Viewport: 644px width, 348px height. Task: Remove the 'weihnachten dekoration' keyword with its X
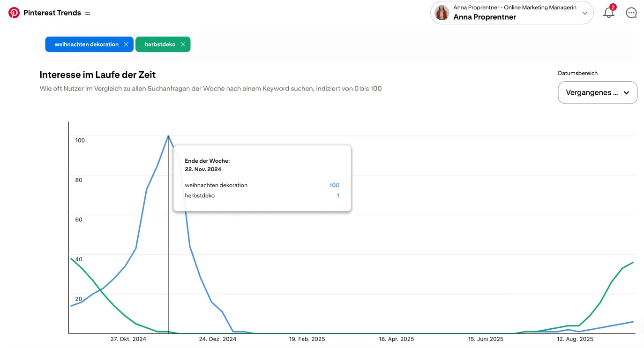tap(126, 45)
